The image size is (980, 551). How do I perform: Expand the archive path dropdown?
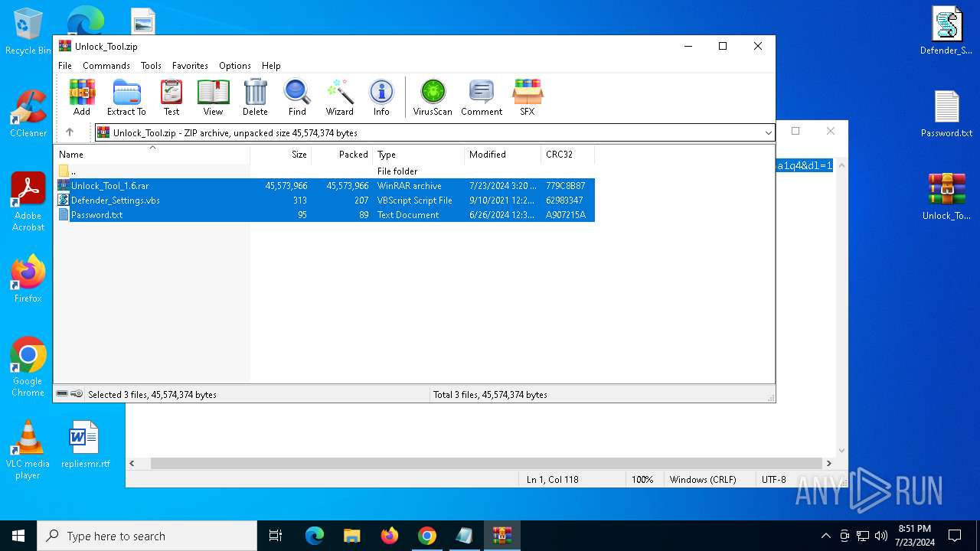pos(768,133)
